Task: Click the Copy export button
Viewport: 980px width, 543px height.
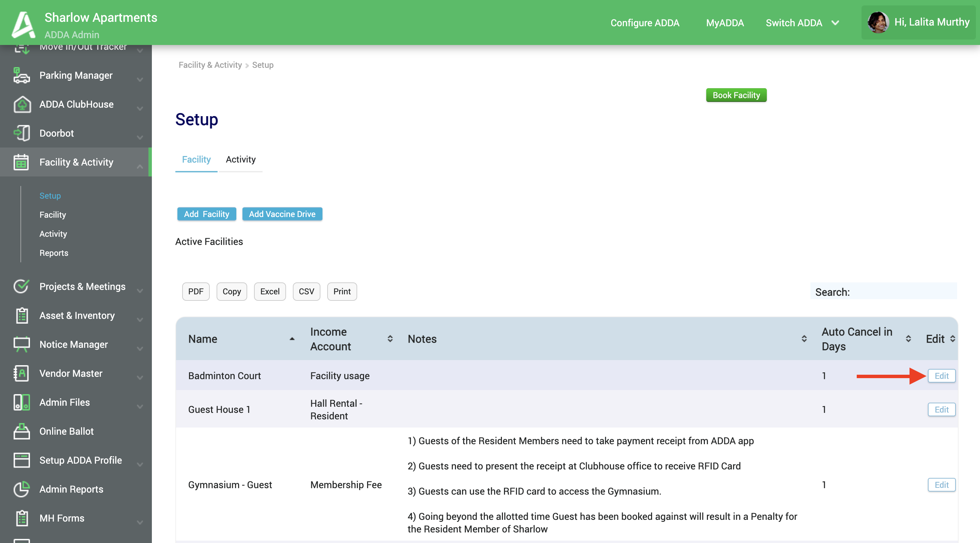Action: coord(232,292)
